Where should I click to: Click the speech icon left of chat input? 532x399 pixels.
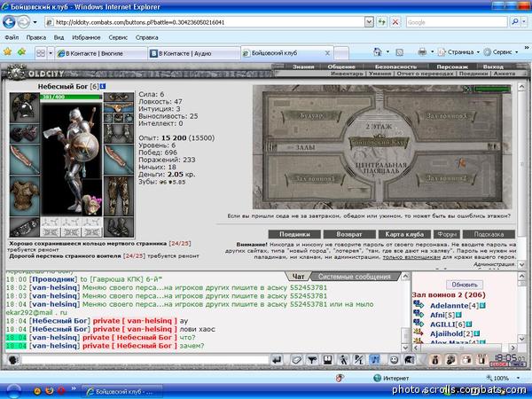[x=13, y=360]
